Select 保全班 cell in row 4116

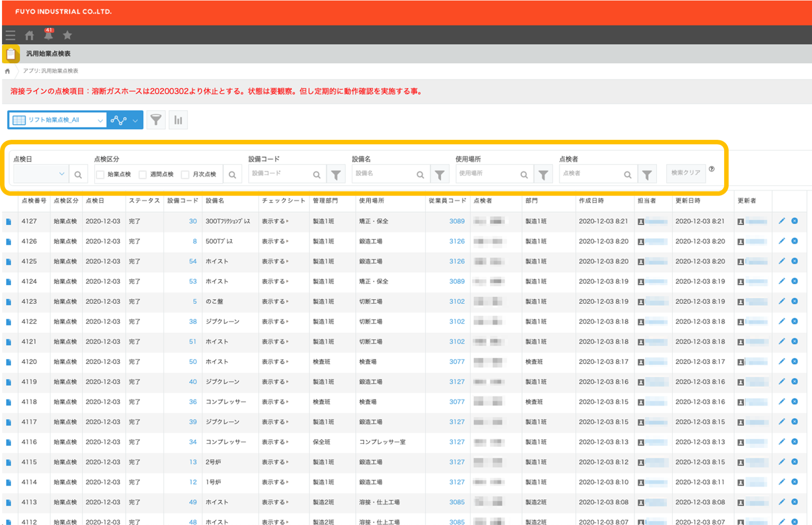[322, 442]
